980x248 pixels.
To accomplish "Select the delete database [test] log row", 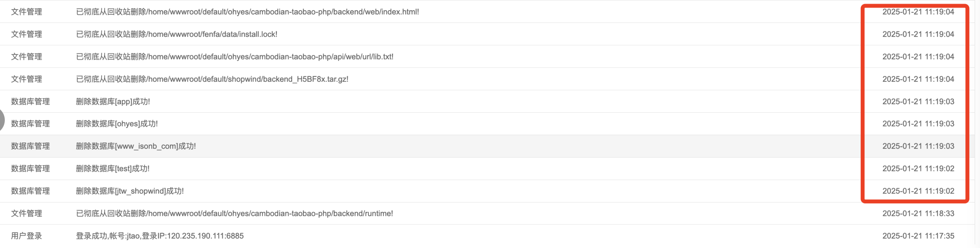I will coord(487,168).
